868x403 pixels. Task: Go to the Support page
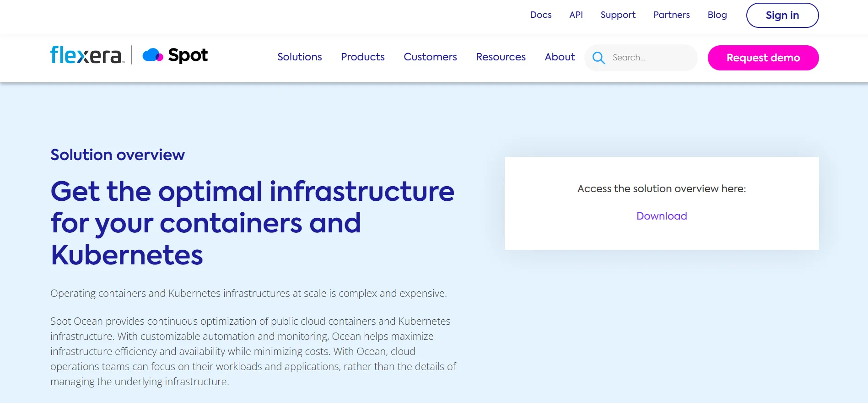click(618, 15)
